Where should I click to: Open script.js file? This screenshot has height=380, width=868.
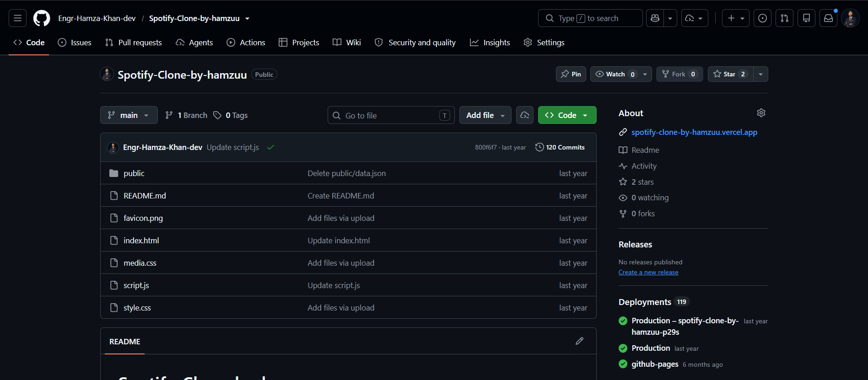[136, 285]
